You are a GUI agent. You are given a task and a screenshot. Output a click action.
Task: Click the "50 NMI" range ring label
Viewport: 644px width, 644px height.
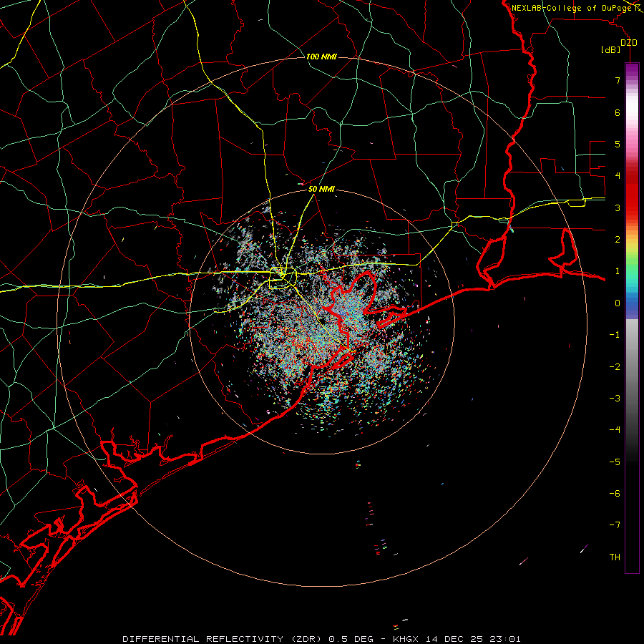point(321,189)
